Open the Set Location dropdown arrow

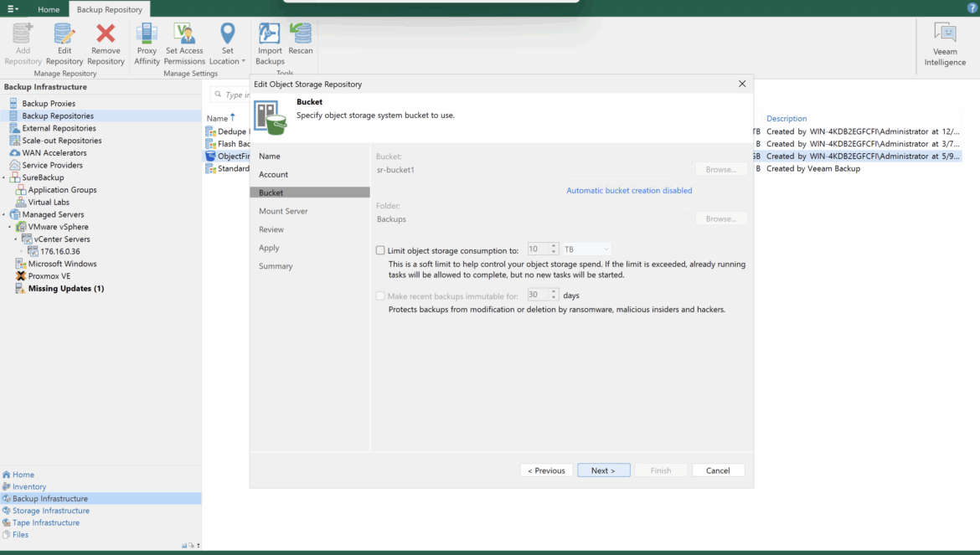tap(243, 61)
